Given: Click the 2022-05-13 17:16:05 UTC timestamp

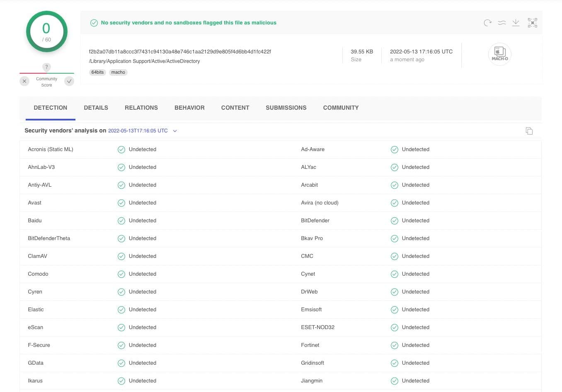Looking at the screenshot, I should click(x=421, y=52).
